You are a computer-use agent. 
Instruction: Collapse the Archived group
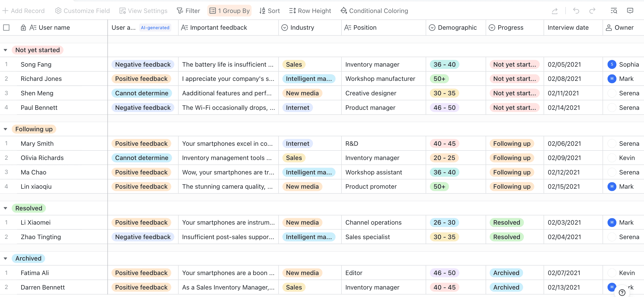[5, 259]
